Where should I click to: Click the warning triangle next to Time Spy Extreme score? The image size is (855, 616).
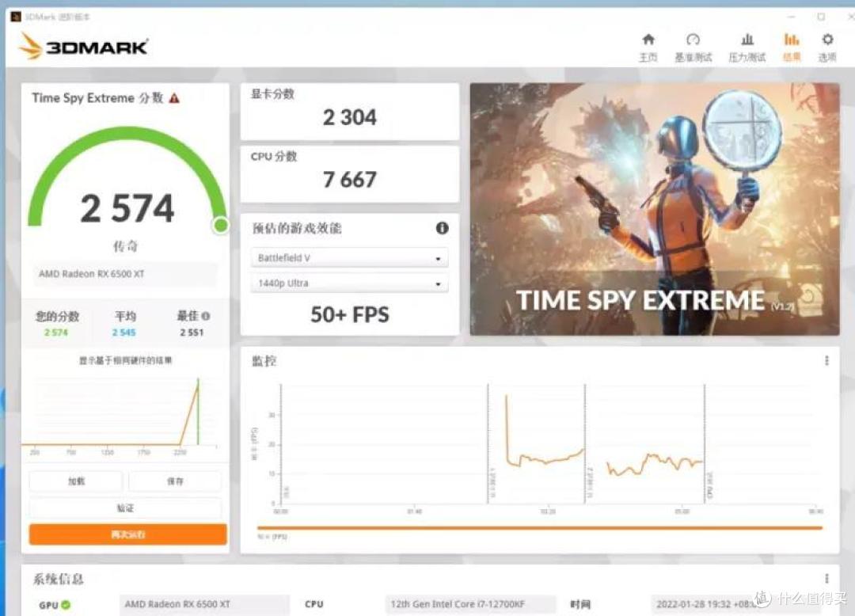point(174,98)
